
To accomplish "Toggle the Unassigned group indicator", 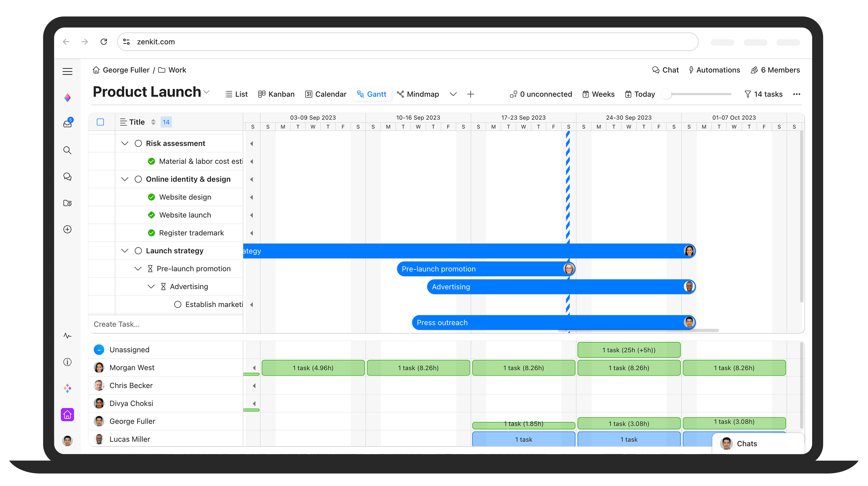I will pos(99,350).
